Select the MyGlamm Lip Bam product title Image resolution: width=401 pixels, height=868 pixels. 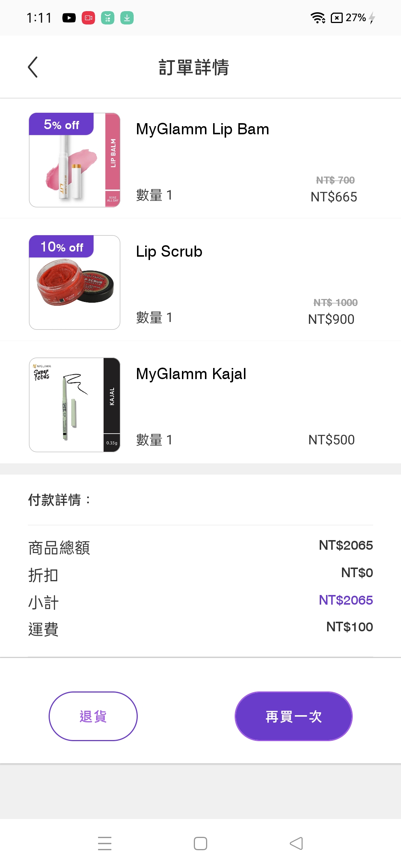pos(202,129)
